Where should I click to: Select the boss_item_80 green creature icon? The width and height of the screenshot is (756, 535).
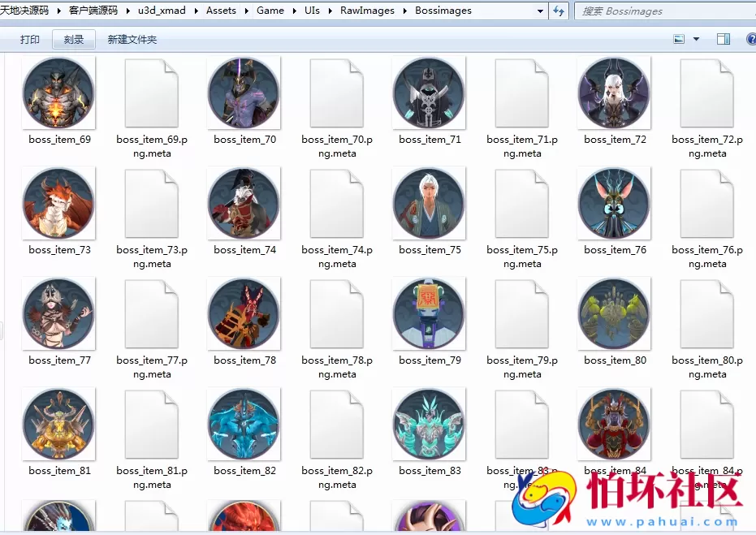pyautogui.click(x=614, y=313)
